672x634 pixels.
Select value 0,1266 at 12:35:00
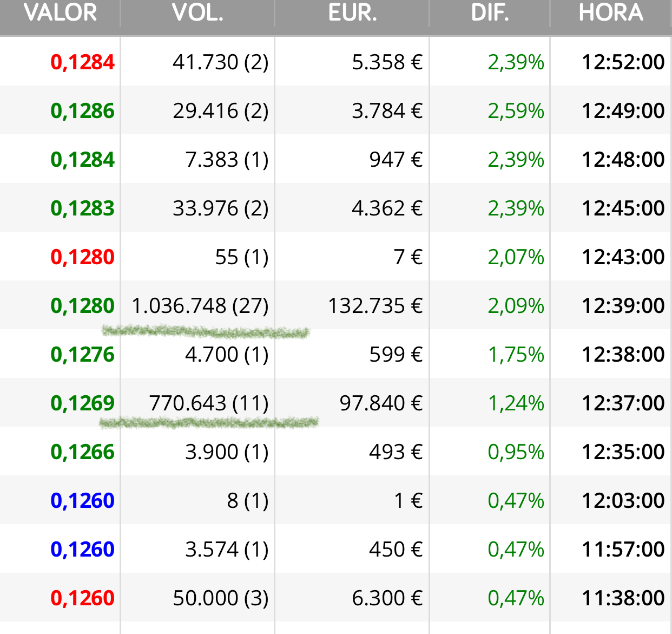(x=82, y=452)
